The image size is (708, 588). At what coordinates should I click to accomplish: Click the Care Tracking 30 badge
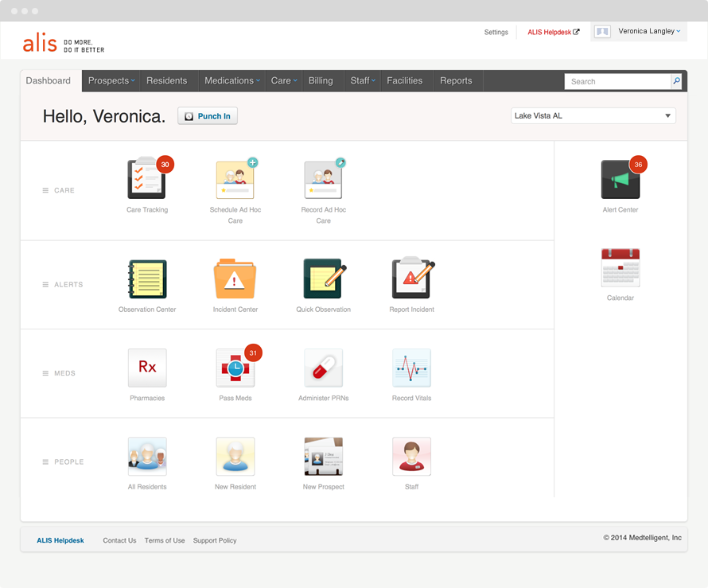(x=165, y=165)
